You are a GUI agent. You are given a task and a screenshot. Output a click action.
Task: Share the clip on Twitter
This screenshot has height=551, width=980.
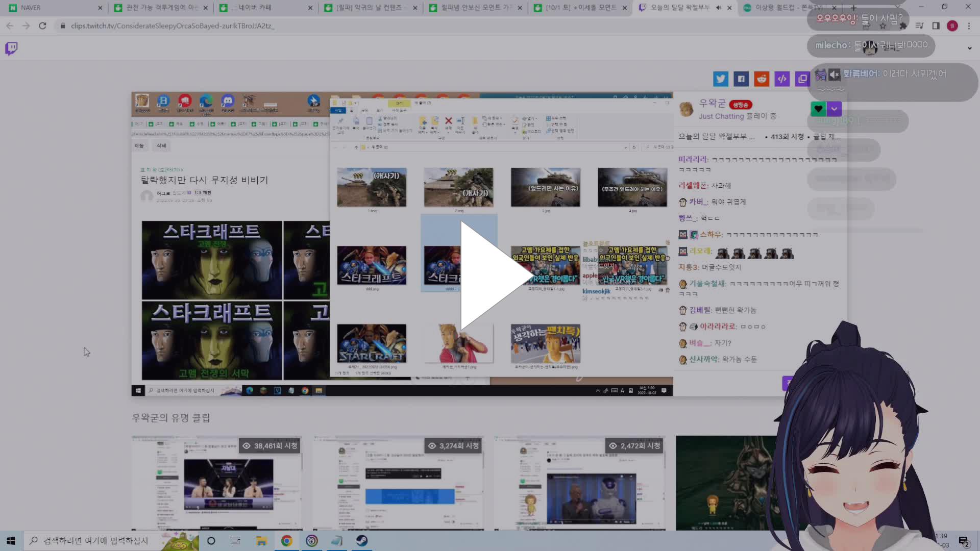click(x=721, y=79)
